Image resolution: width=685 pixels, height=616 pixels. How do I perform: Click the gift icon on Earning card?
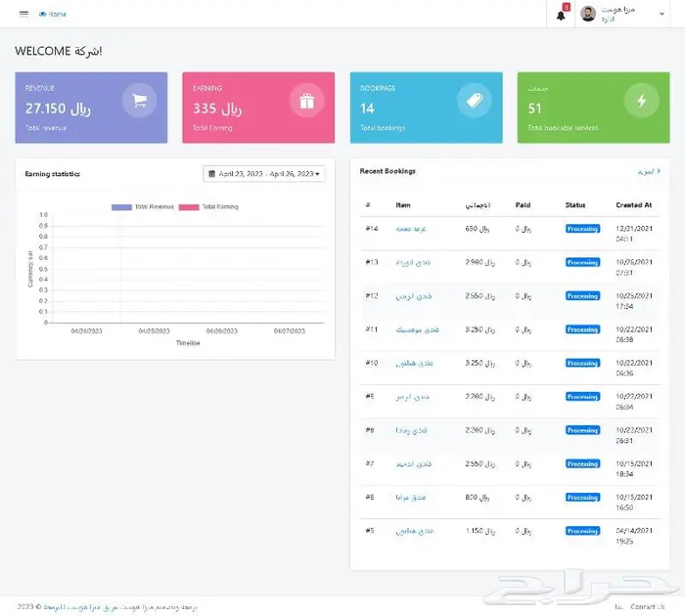(x=306, y=101)
